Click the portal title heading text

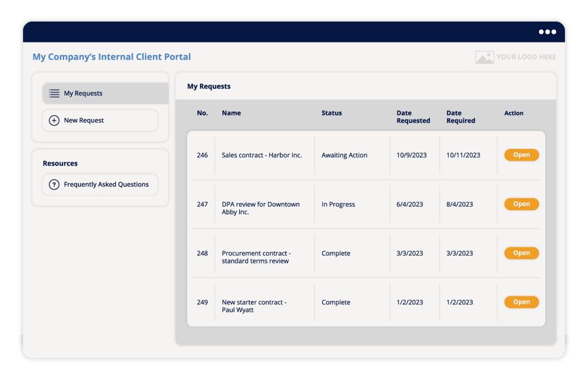[x=112, y=57]
